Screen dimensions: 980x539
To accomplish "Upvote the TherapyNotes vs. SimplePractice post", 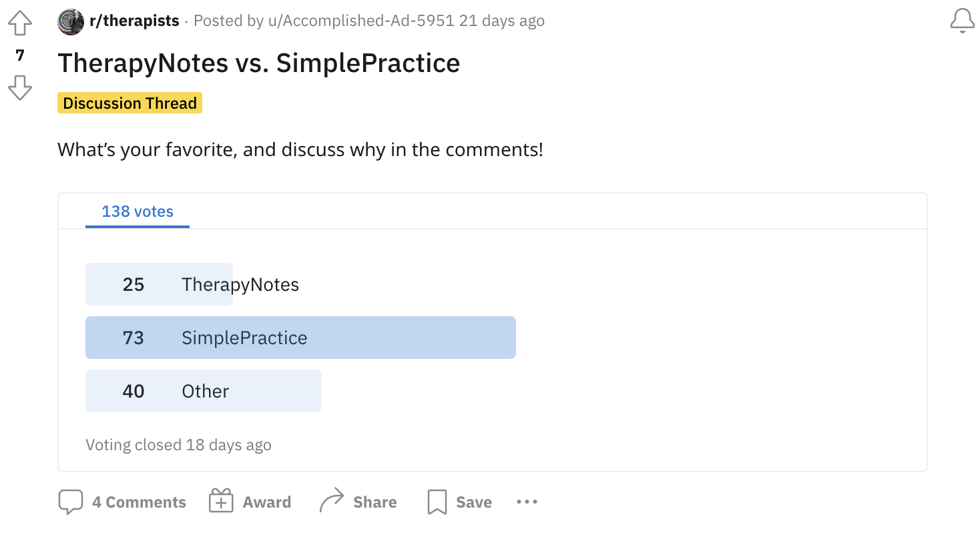I will (20, 22).
